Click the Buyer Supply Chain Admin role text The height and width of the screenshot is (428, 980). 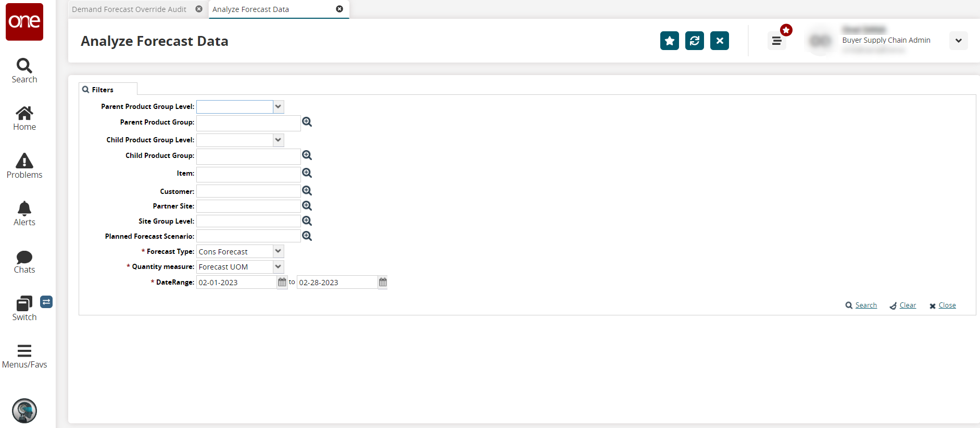coord(886,40)
